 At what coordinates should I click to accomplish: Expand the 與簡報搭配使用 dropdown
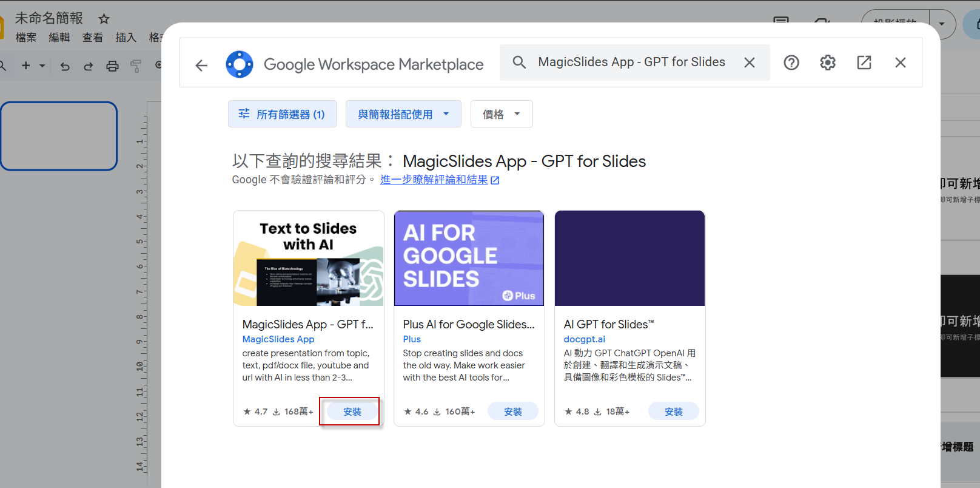coord(403,114)
